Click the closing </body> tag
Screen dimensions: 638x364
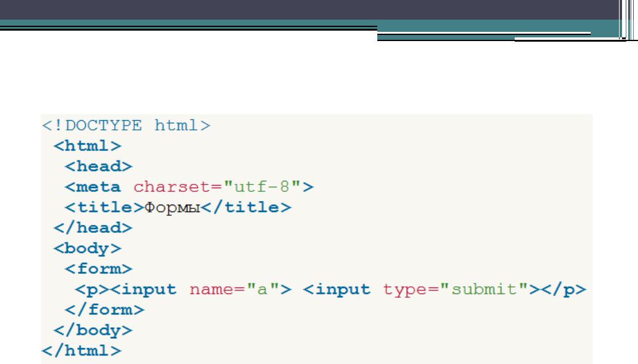(93, 331)
